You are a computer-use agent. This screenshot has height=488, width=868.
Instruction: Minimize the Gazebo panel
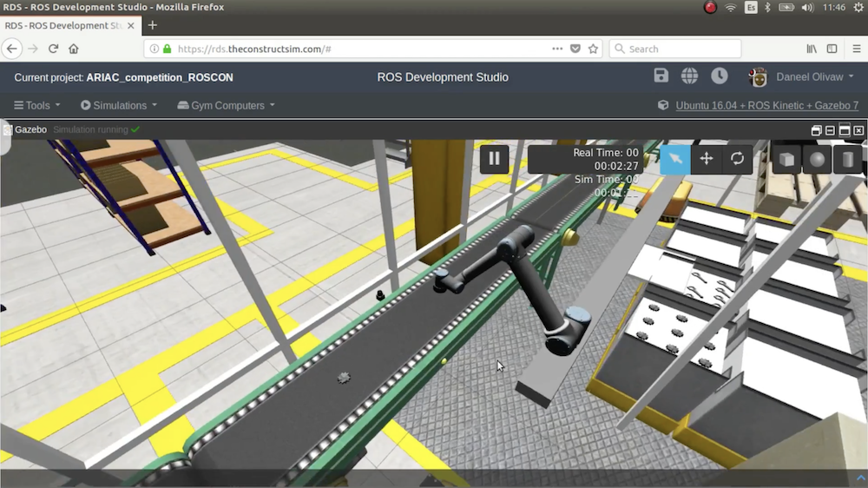coord(830,131)
